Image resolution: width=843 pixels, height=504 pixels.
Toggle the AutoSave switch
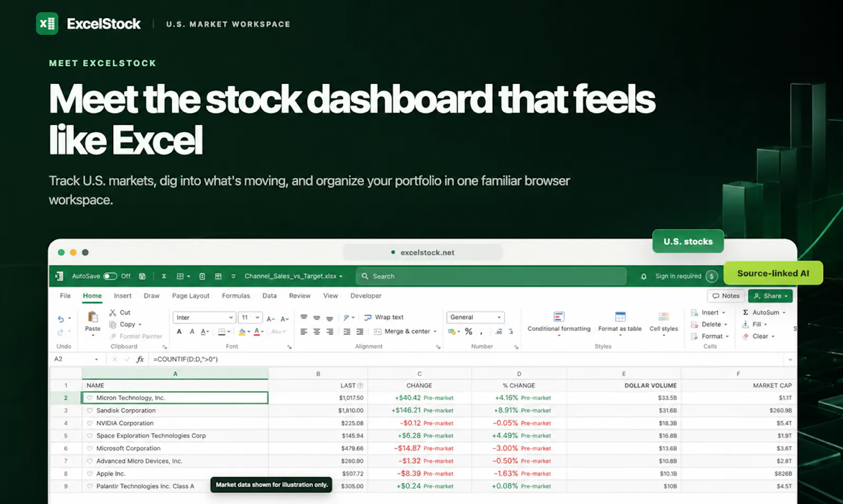pyautogui.click(x=110, y=276)
